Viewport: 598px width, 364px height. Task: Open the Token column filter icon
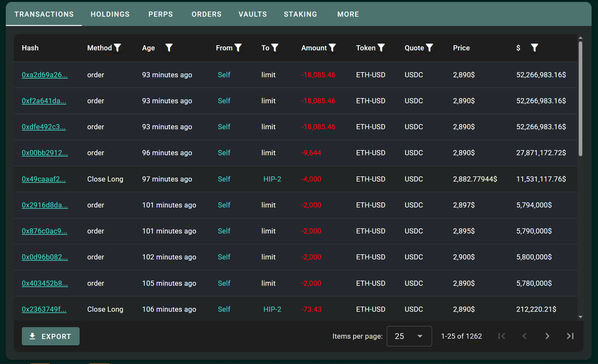381,48
